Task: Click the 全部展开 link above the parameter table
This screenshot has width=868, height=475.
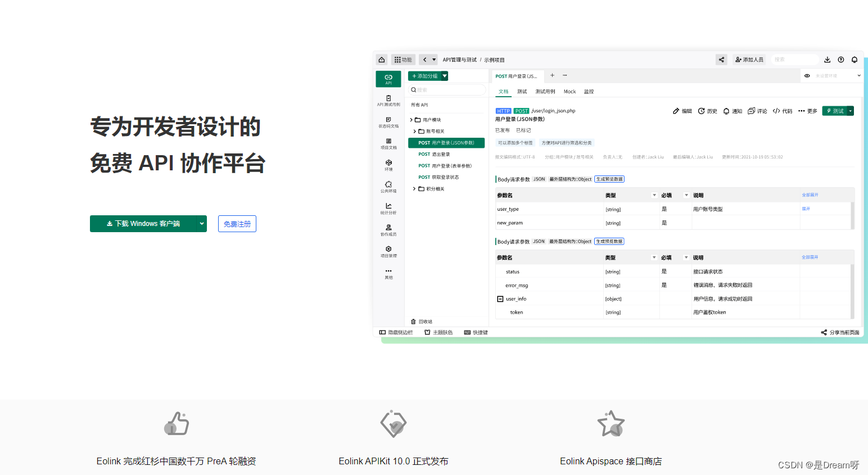Action: (810, 194)
